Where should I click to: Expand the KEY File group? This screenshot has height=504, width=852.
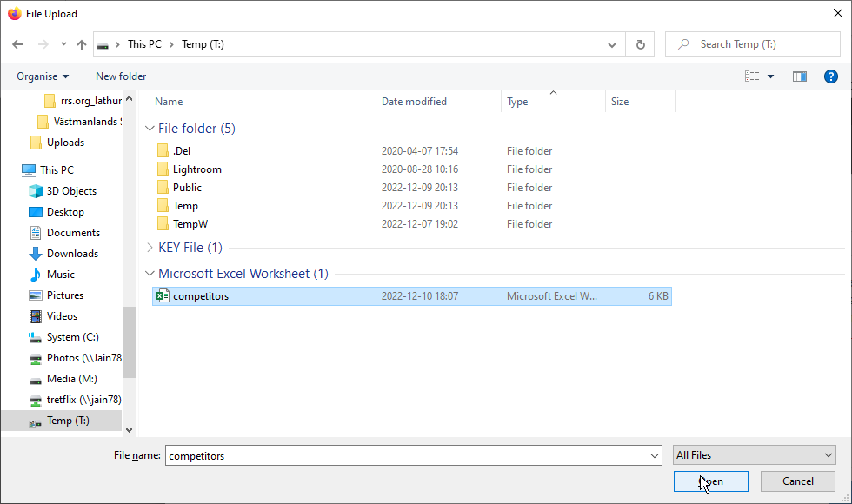[x=150, y=248]
